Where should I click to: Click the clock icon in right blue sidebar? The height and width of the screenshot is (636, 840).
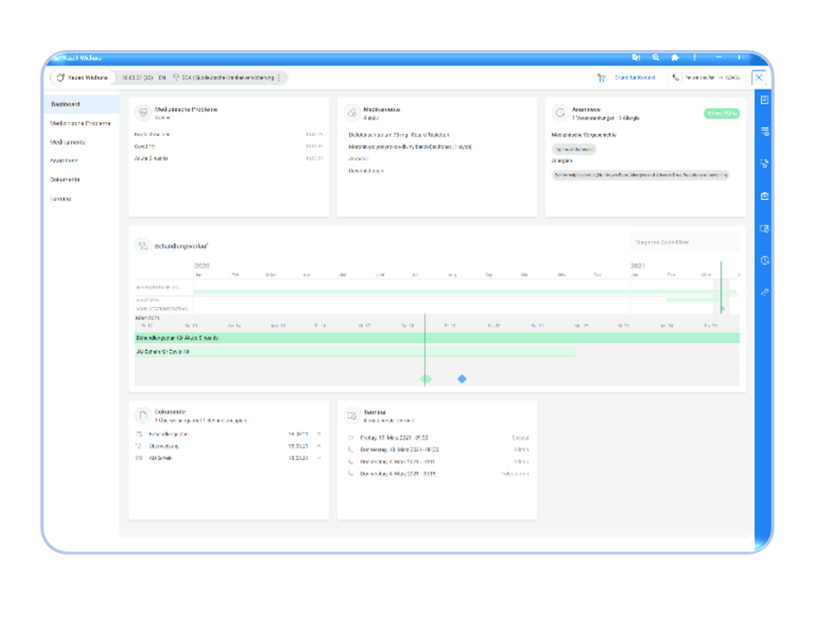[x=765, y=260]
